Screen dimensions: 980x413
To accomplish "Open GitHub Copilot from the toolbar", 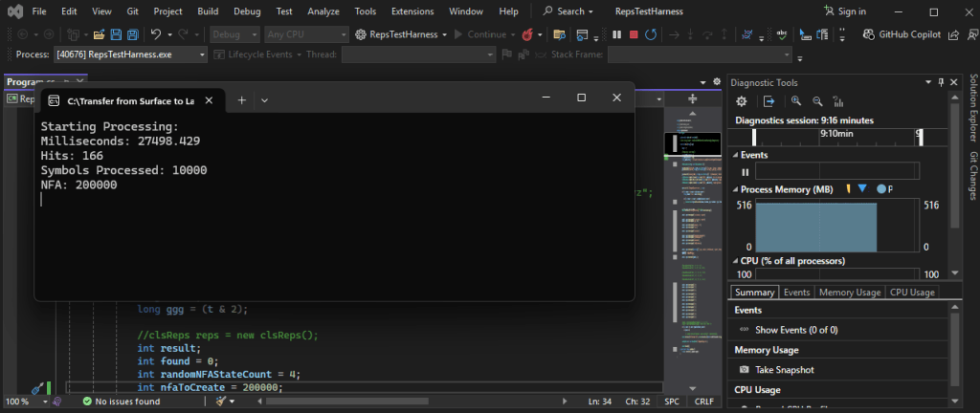I will [x=902, y=34].
